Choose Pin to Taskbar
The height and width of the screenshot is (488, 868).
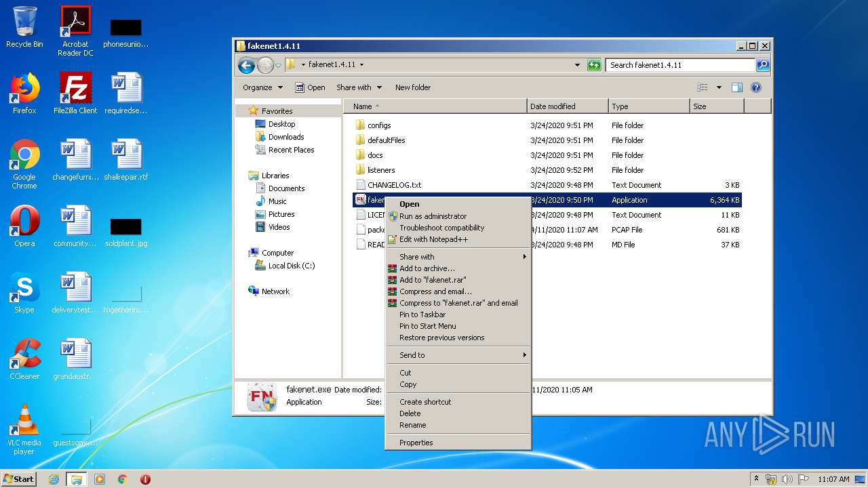click(x=458, y=314)
